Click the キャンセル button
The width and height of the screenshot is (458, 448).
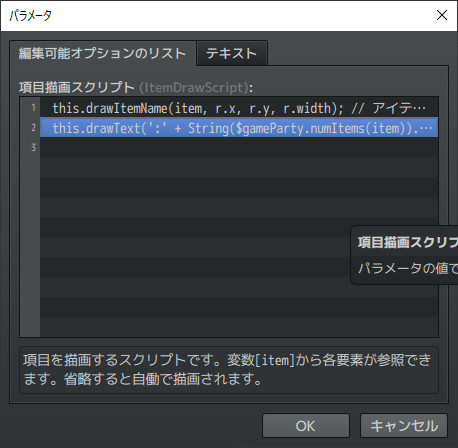click(404, 426)
